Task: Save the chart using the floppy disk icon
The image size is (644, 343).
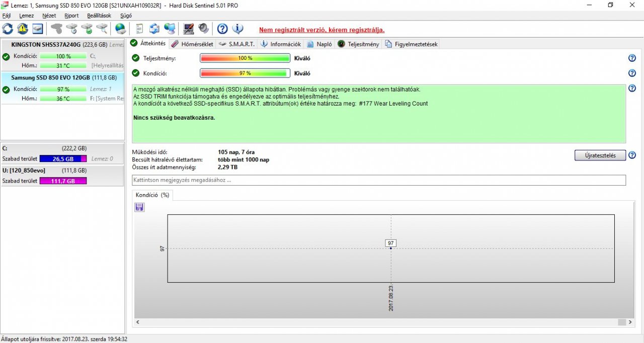Action: click(139, 207)
